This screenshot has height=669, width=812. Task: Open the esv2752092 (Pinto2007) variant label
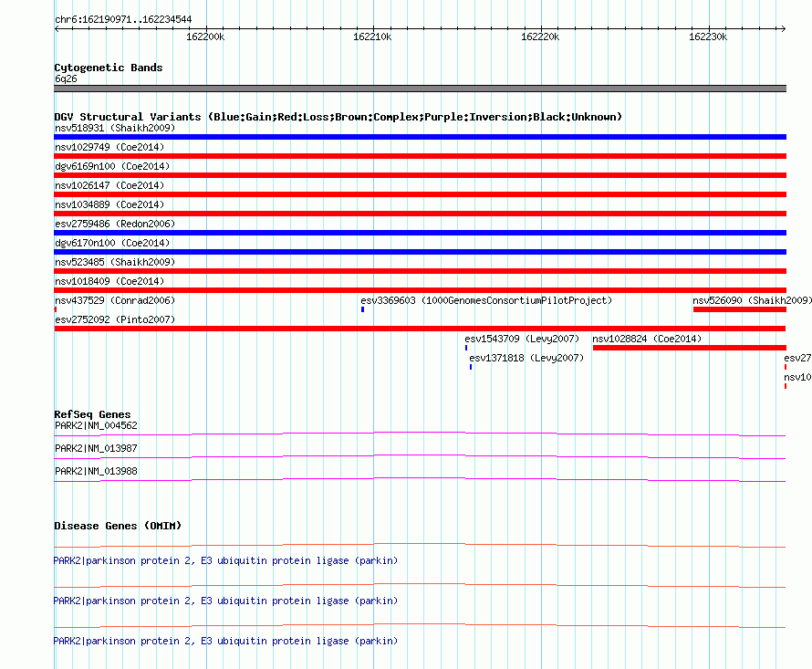pos(115,319)
